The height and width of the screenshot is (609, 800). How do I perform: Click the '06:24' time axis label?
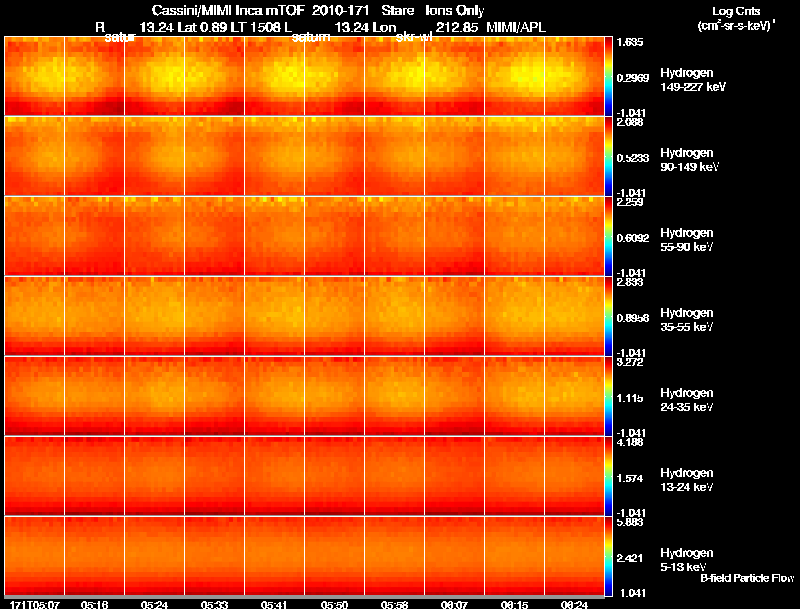pos(574,605)
